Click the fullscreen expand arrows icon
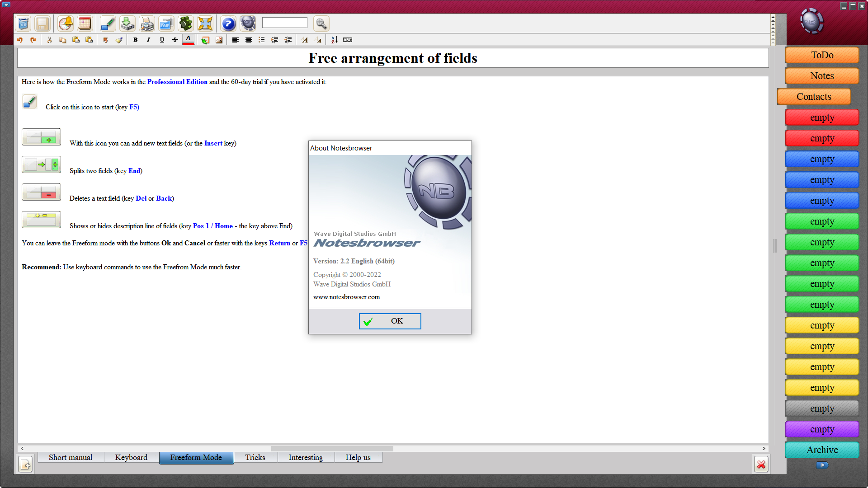868x488 pixels. click(x=205, y=23)
